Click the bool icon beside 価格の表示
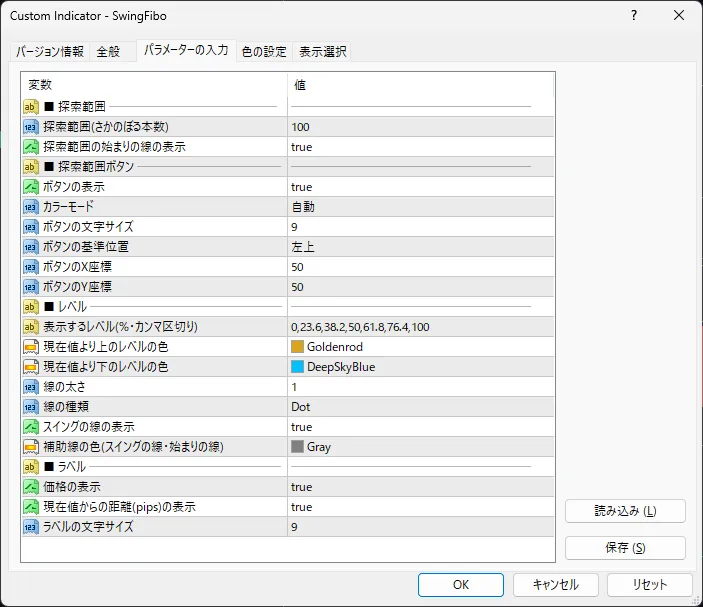703x607 pixels. (x=30, y=486)
